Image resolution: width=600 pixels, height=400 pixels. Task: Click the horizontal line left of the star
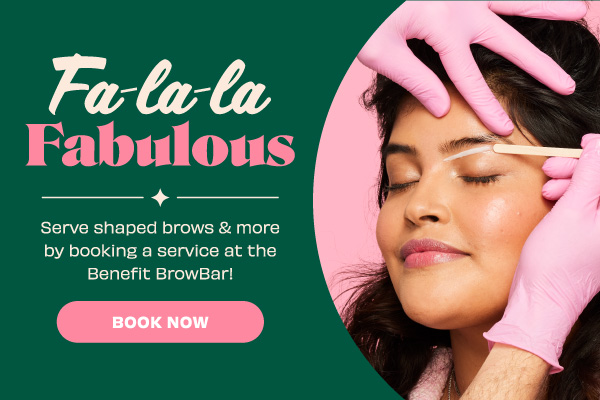pos(93,198)
